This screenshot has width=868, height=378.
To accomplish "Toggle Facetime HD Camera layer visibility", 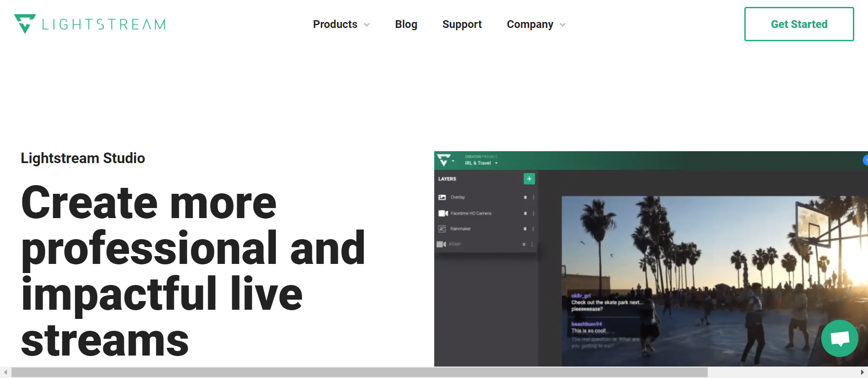I will pos(525,214).
